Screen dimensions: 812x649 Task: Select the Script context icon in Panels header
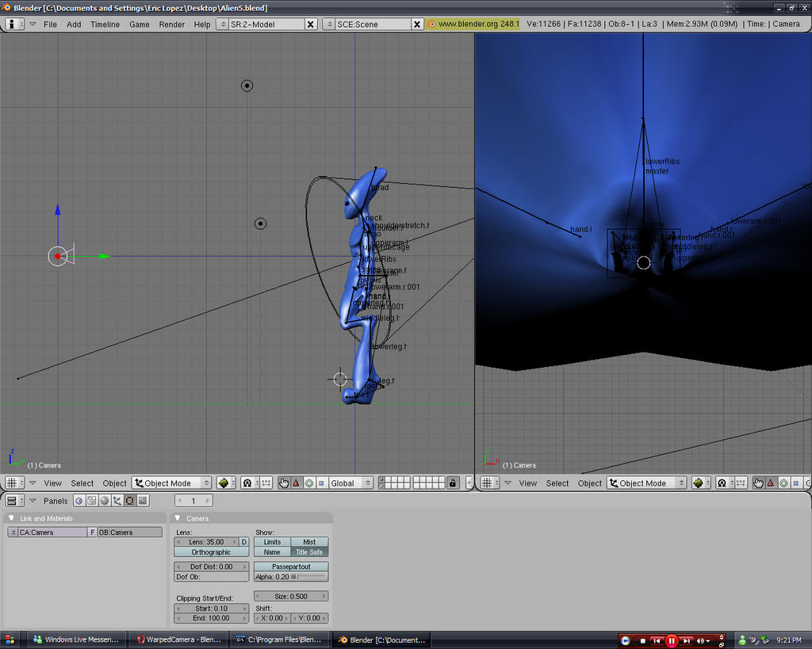(92, 501)
